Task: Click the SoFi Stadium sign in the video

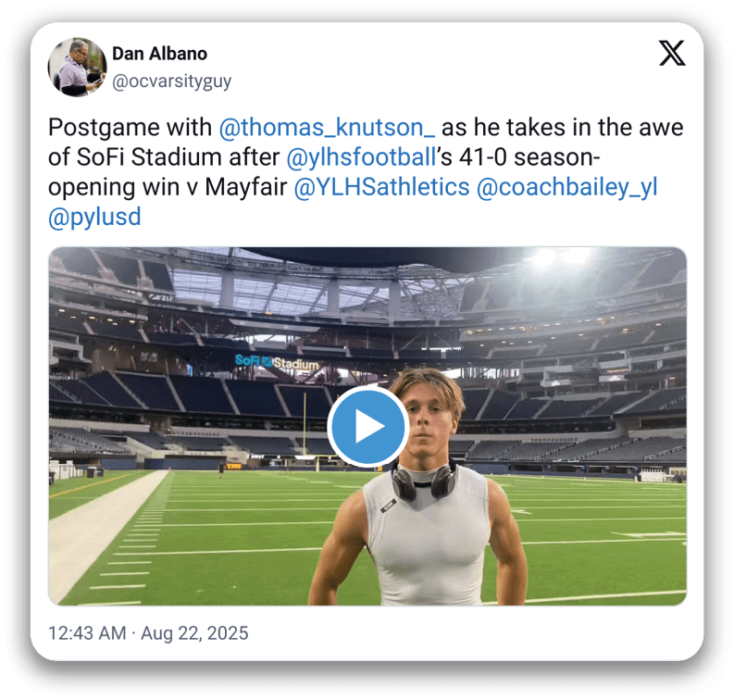Action: (276, 363)
